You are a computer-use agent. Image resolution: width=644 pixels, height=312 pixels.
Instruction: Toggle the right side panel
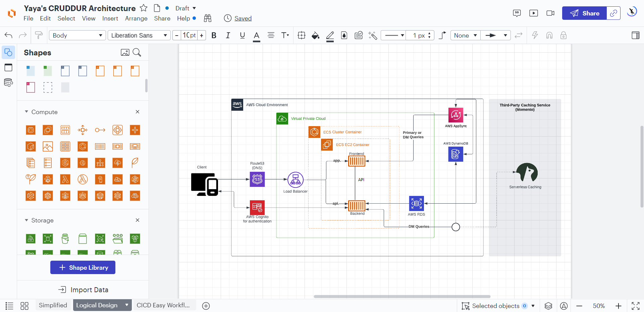(x=636, y=35)
